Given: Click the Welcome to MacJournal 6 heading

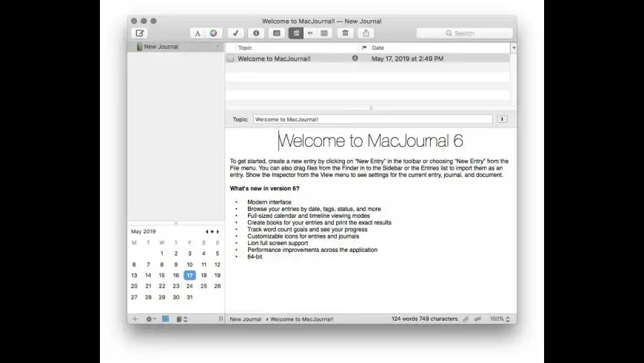Looking at the screenshot, I should coord(370,141).
